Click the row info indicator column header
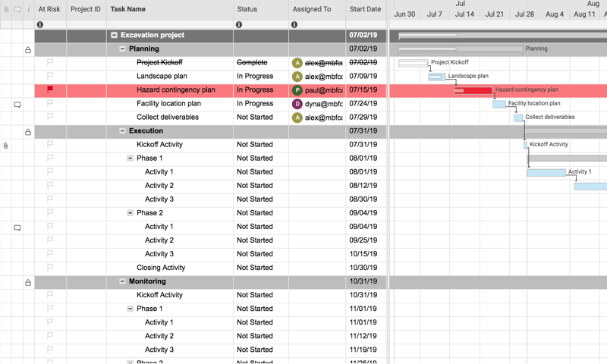The width and height of the screenshot is (607, 364). coord(29,9)
